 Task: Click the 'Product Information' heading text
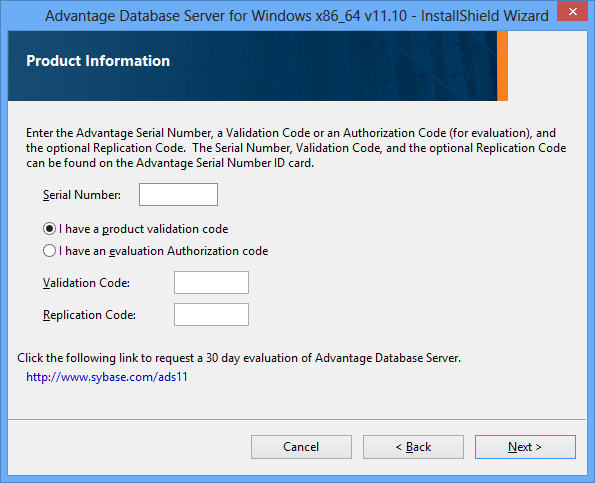click(x=98, y=61)
